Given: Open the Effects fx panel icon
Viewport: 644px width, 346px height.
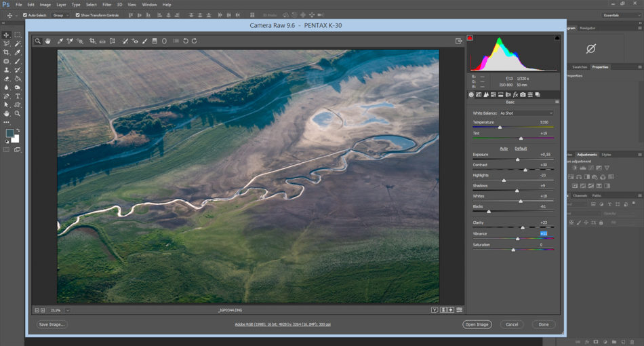Looking at the screenshot, I should point(514,94).
